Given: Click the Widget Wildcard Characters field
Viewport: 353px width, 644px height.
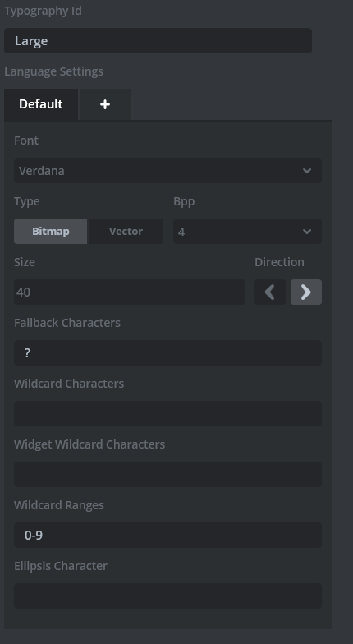Looking at the screenshot, I should (167, 475).
